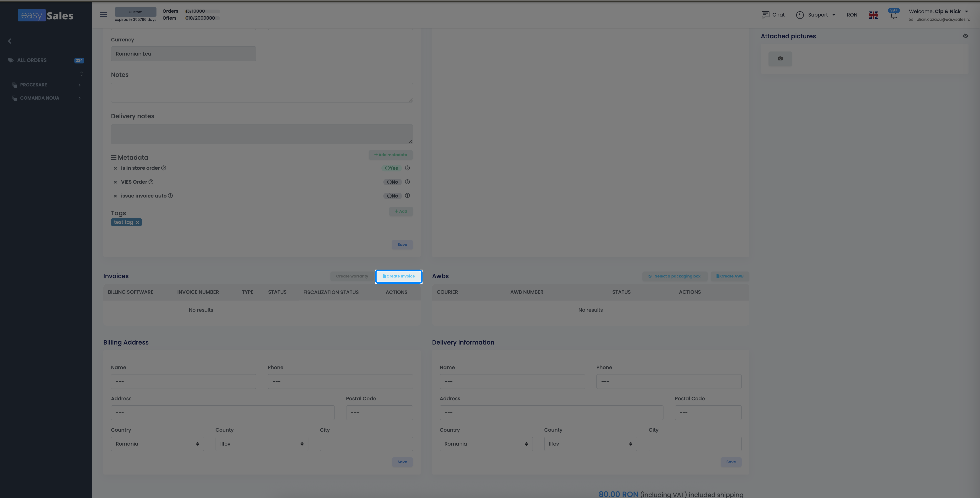Open the hamburger menu in top bar
Viewport: 980px width, 498px height.
click(x=103, y=14)
